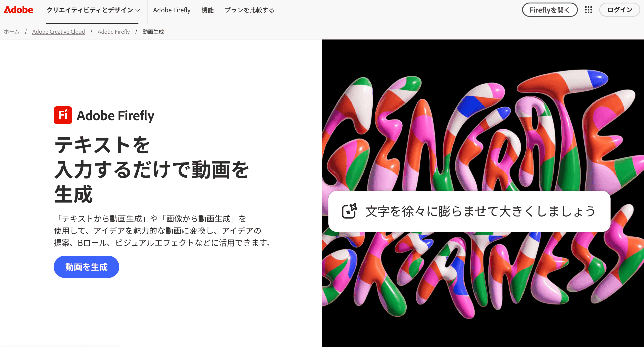The width and height of the screenshot is (644, 347).
Task: Click the Adobe Firefly product title text
Action: (115, 115)
